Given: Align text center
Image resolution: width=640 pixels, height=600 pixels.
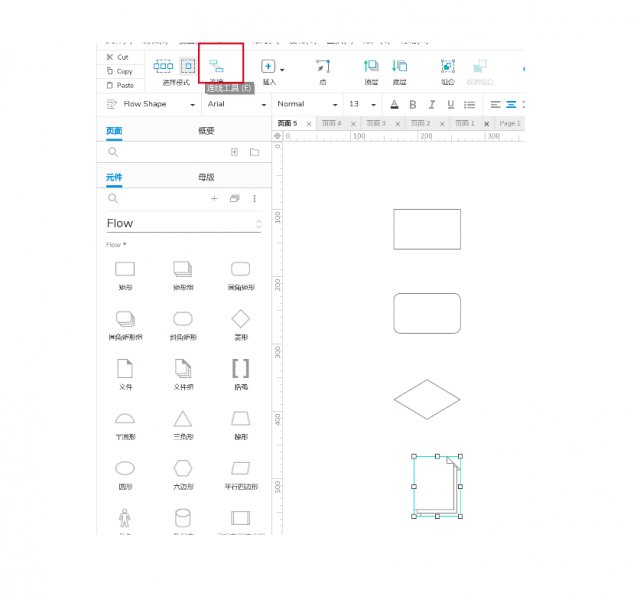Looking at the screenshot, I should coord(511,105).
